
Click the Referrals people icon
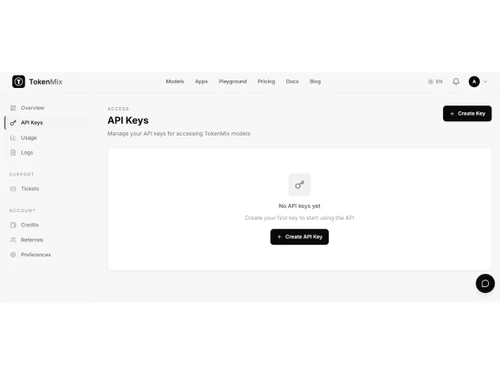13,240
